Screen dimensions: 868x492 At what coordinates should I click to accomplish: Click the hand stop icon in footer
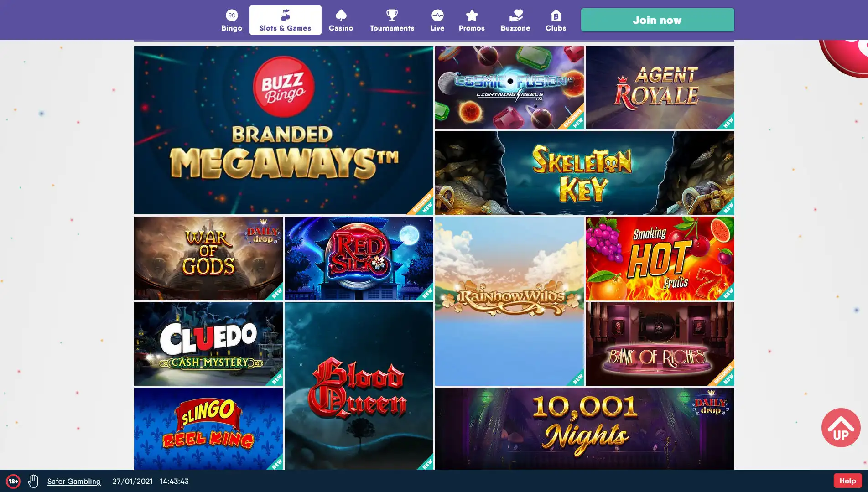click(x=33, y=481)
